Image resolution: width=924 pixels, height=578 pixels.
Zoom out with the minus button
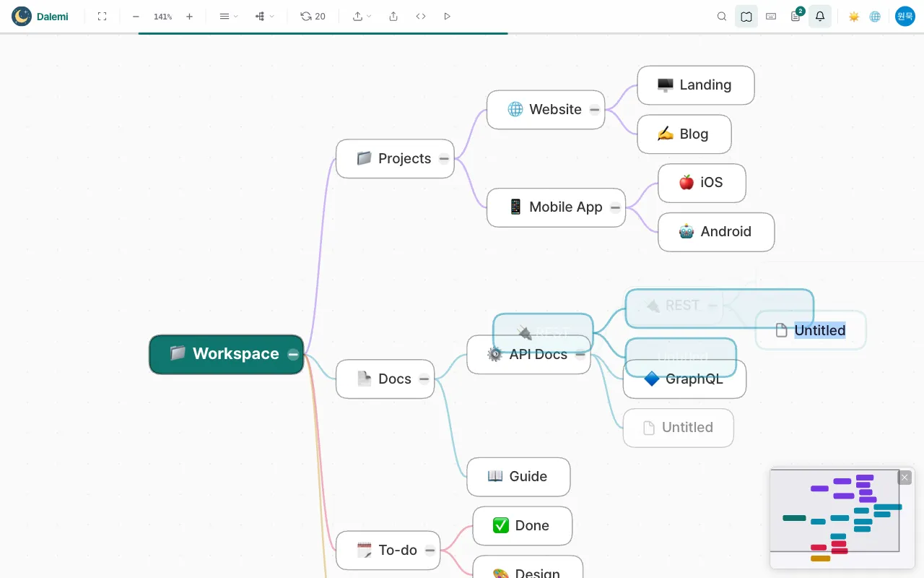click(136, 16)
